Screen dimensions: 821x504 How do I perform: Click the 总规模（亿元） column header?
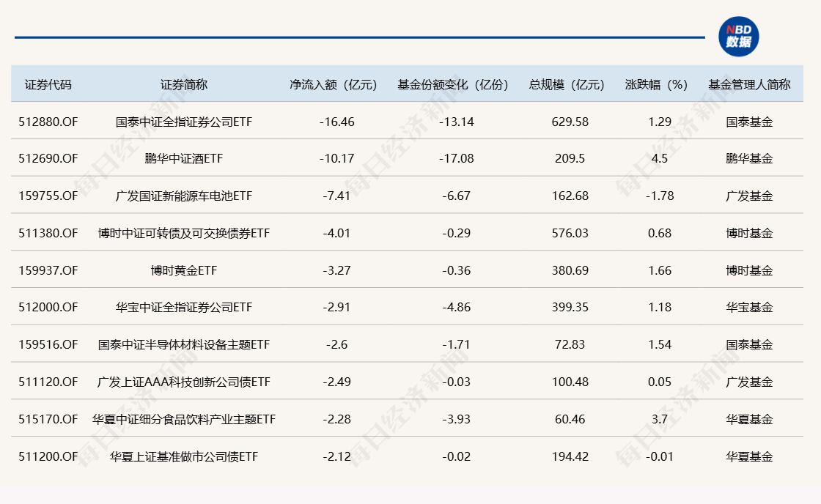coord(567,85)
